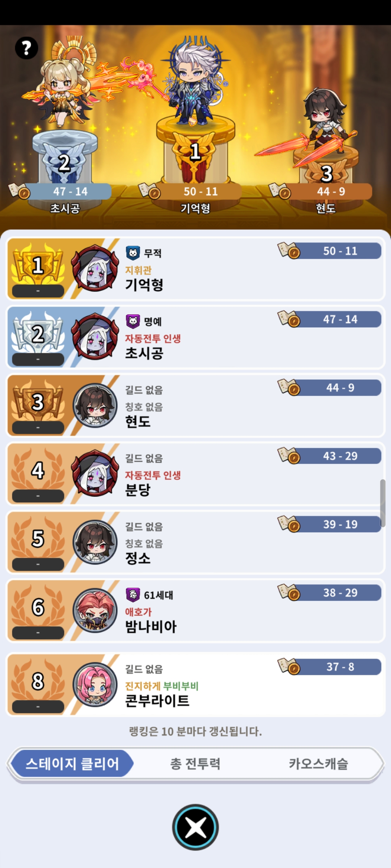The height and width of the screenshot is (868, 391).
Task: Open the question mark help icon
Action: click(26, 48)
